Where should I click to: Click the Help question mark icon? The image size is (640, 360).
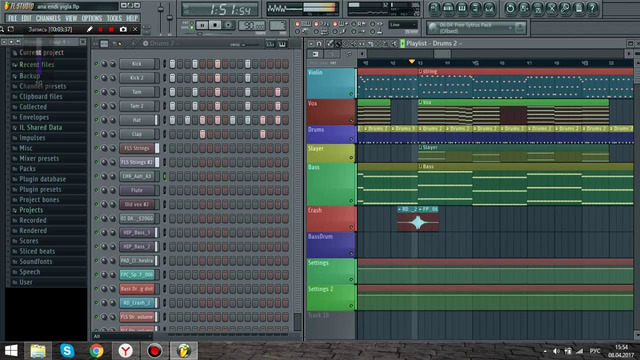coord(593,8)
